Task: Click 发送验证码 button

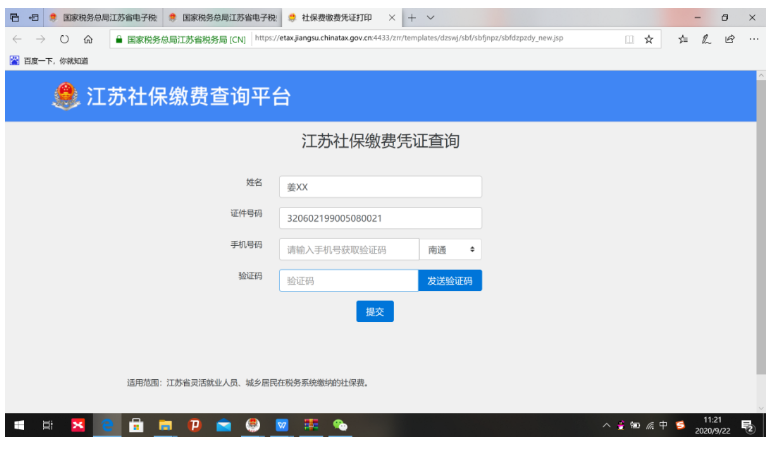Action: point(450,281)
